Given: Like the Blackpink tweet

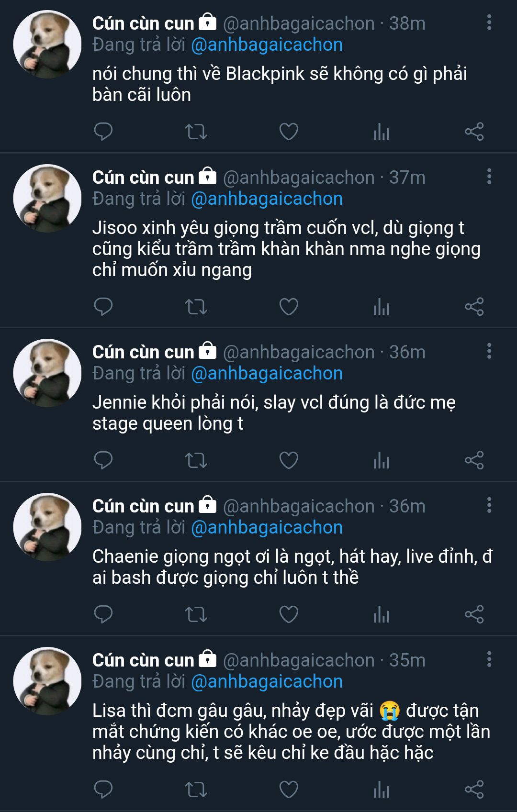Looking at the screenshot, I should [x=289, y=131].
